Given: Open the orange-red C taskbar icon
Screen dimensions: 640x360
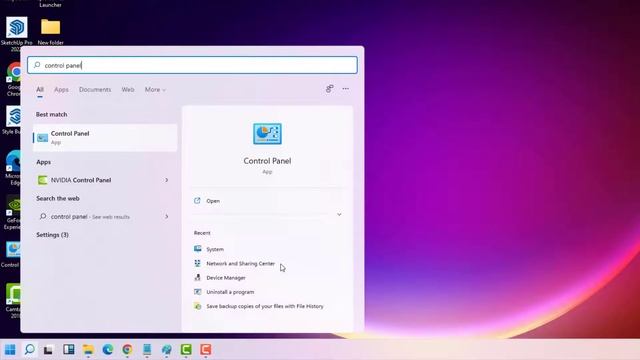Looking at the screenshot, I should pos(206,349).
